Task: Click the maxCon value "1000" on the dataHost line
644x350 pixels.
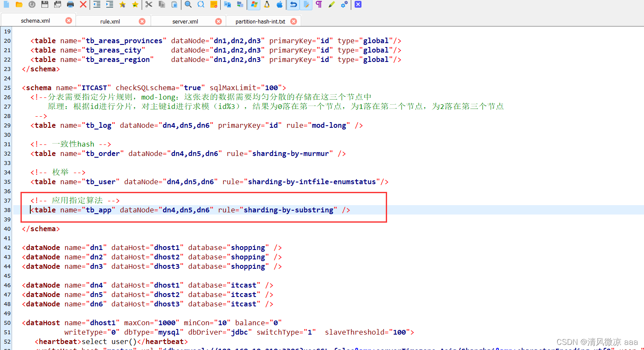Action: point(167,323)
